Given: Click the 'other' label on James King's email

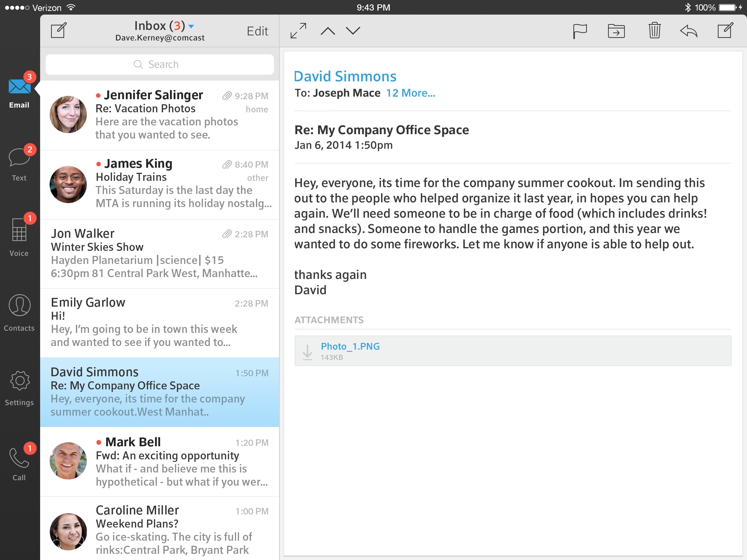Looking at the screenshot, I should [x=258, y=178].
